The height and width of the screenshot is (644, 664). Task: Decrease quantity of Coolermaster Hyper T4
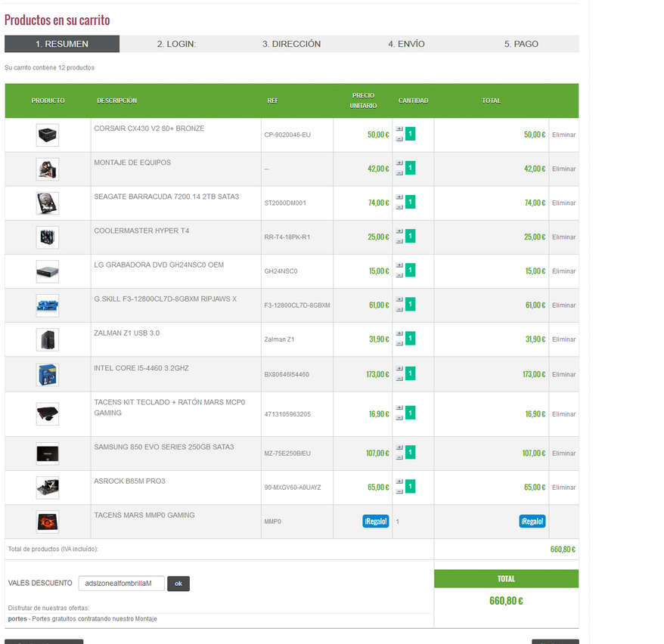coord(399,241)
